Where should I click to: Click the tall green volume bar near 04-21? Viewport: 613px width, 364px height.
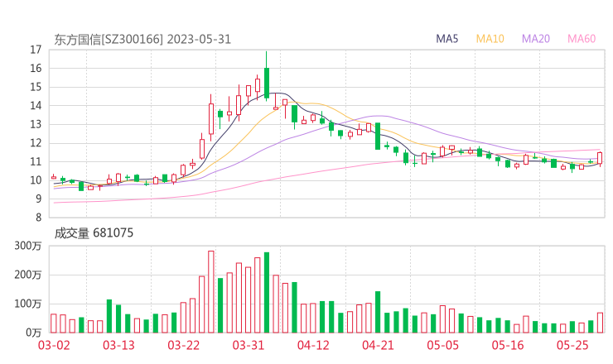click(378, 312)
